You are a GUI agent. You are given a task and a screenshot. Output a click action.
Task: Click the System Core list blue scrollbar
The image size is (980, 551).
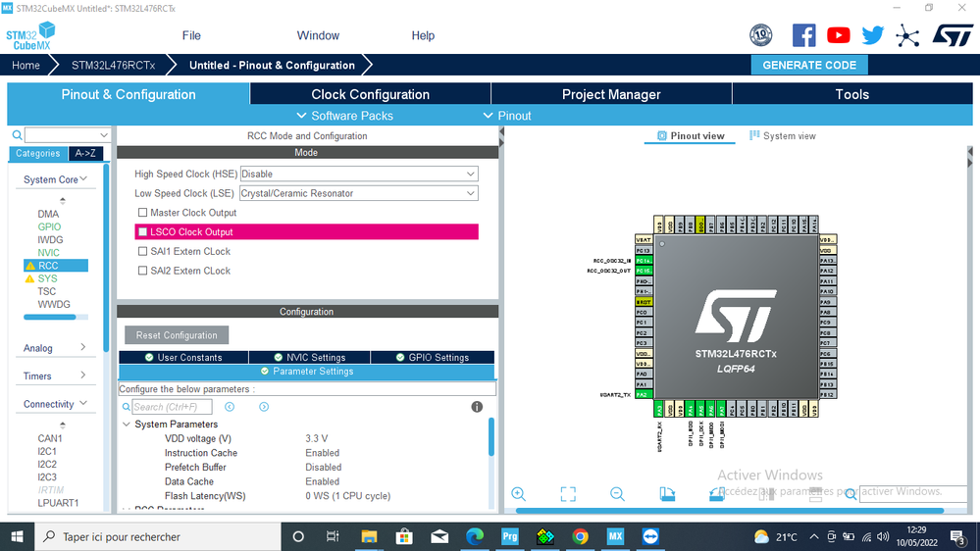click(x=49, y=318)
